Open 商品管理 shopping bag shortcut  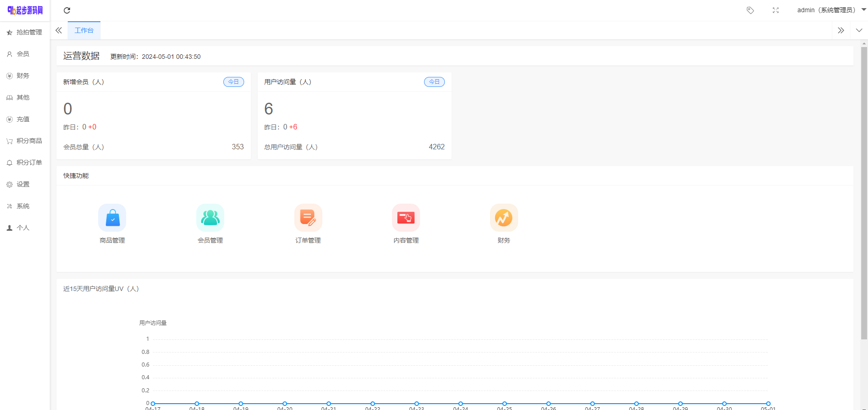(x=112, y=218)
